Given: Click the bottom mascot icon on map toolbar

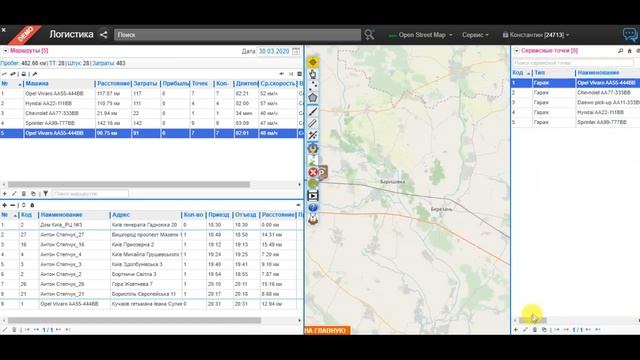Looking at the screenshot, I should (x=313, y=220).
